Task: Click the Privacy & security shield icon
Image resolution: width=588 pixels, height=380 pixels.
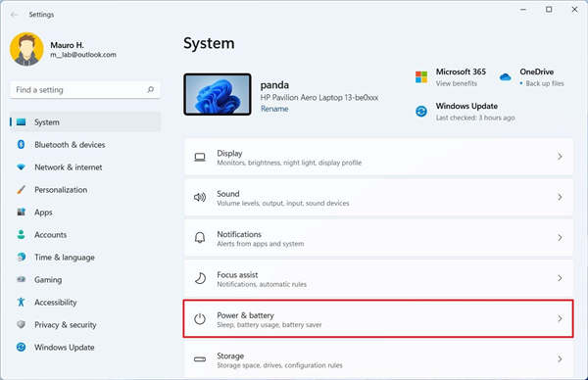Action: [21, 324]
